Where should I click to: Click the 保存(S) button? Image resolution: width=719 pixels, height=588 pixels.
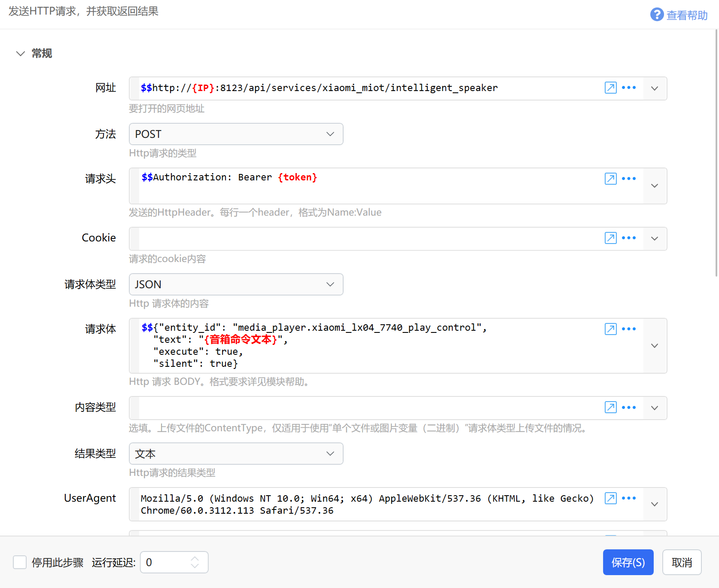628,562
